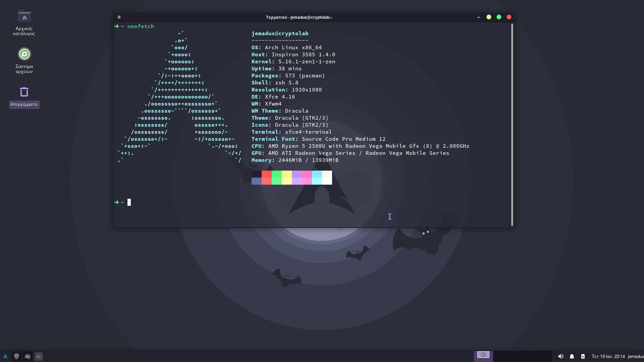Click the terminal title bar text
This screenshot has height=362, width=644.
(299, 17)
